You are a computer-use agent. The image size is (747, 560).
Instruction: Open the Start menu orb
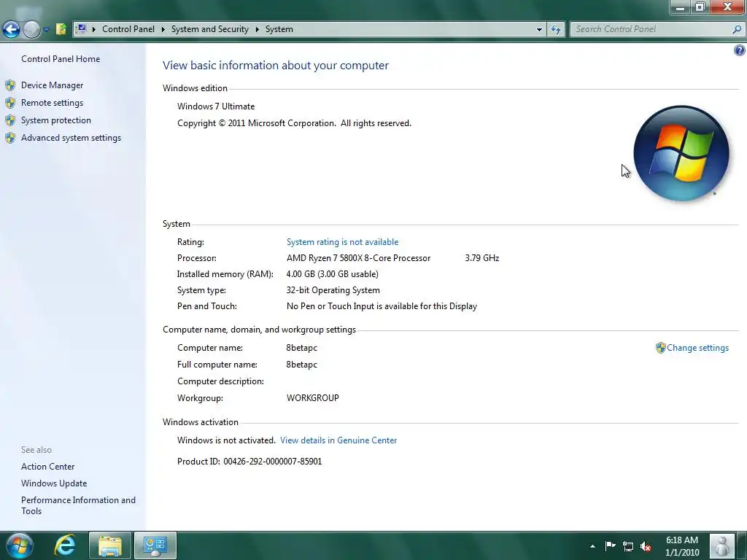pyautogui.click(x=20, y=545)
